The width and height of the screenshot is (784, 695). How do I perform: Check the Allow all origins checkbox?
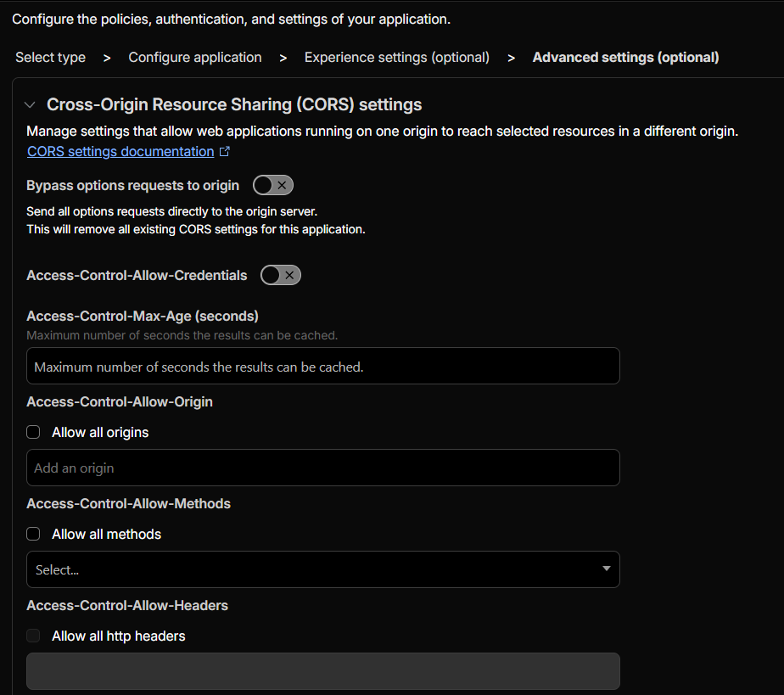33,432
